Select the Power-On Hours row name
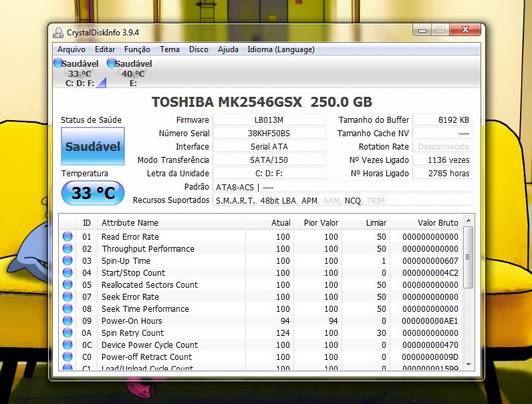This screenshot has height=404, width=532. click(x=132, y=321)
